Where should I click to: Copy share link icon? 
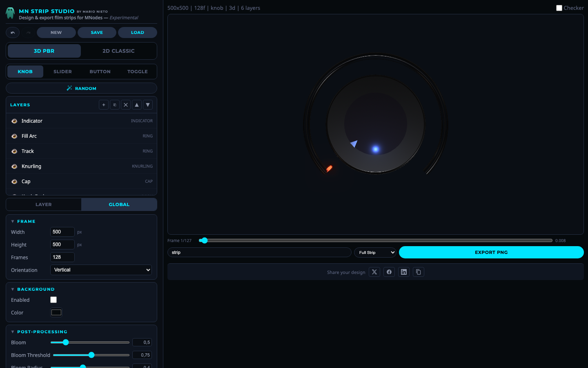[419, 272]
